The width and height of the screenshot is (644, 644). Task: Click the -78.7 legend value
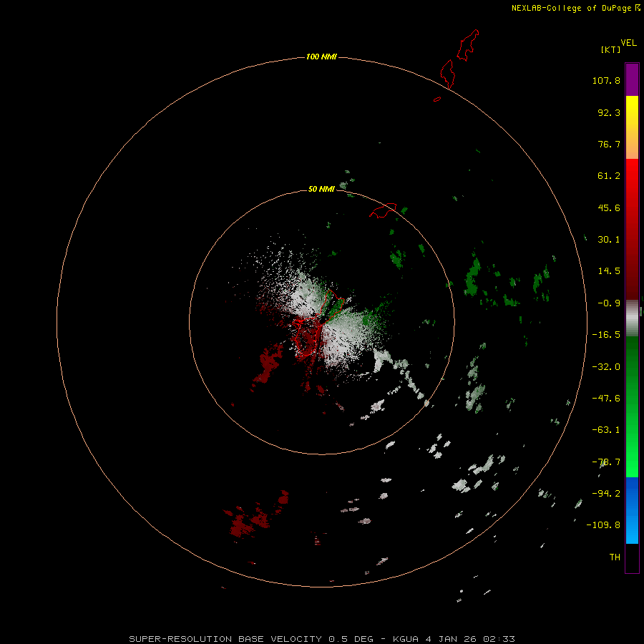(x=606, y=462)
